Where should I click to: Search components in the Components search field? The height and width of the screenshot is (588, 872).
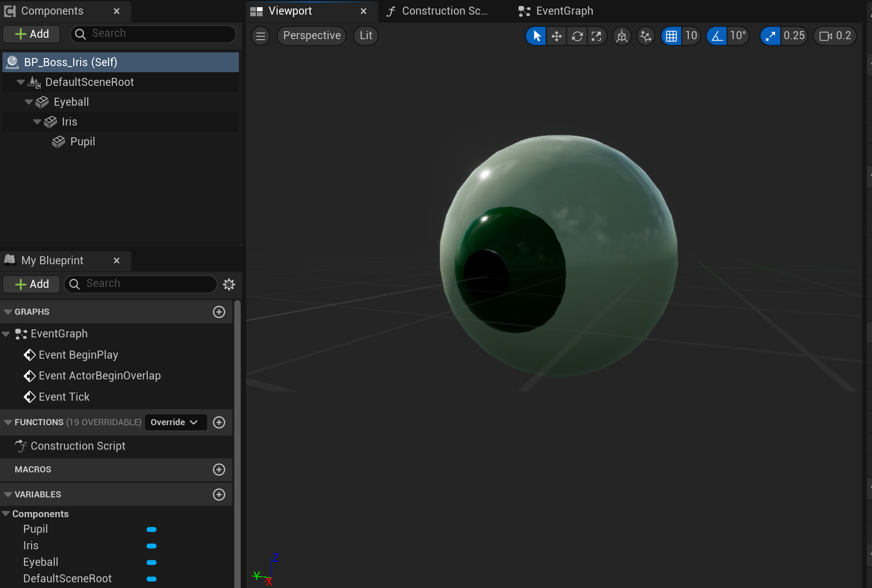(x=153, y=34)
